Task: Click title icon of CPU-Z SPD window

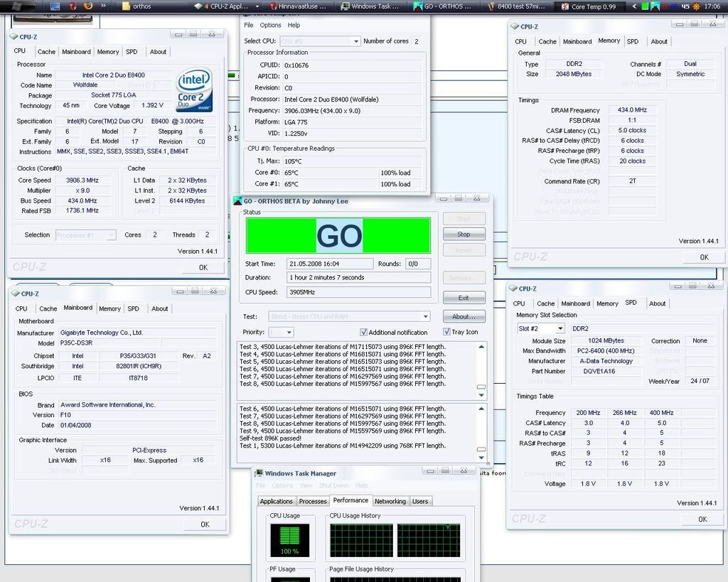Action: pos(513,289)
